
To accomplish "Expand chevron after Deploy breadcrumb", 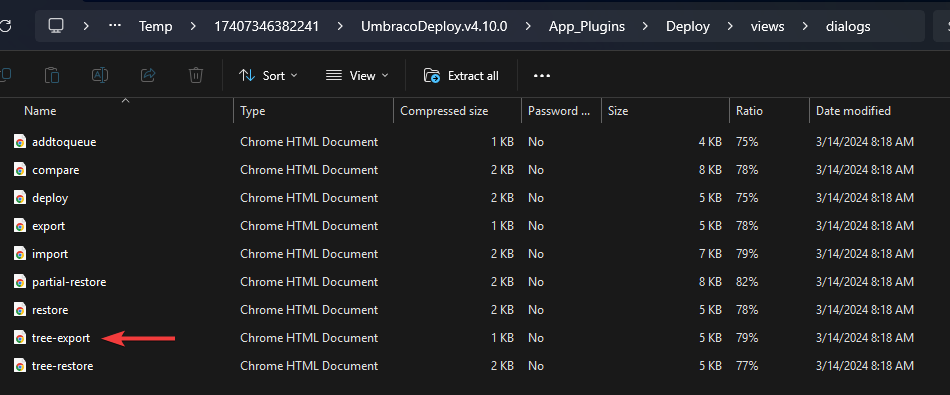I will coord(730,26).
